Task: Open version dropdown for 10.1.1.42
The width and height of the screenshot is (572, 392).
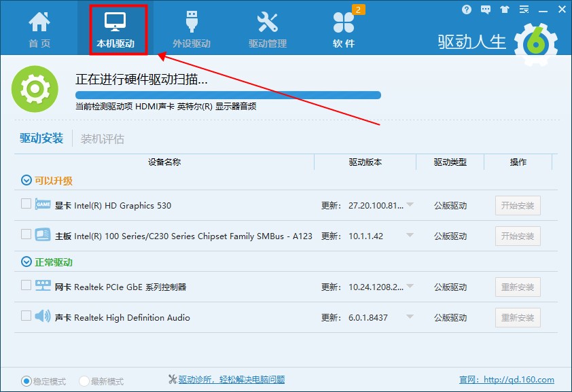Action: click(410, 235)
